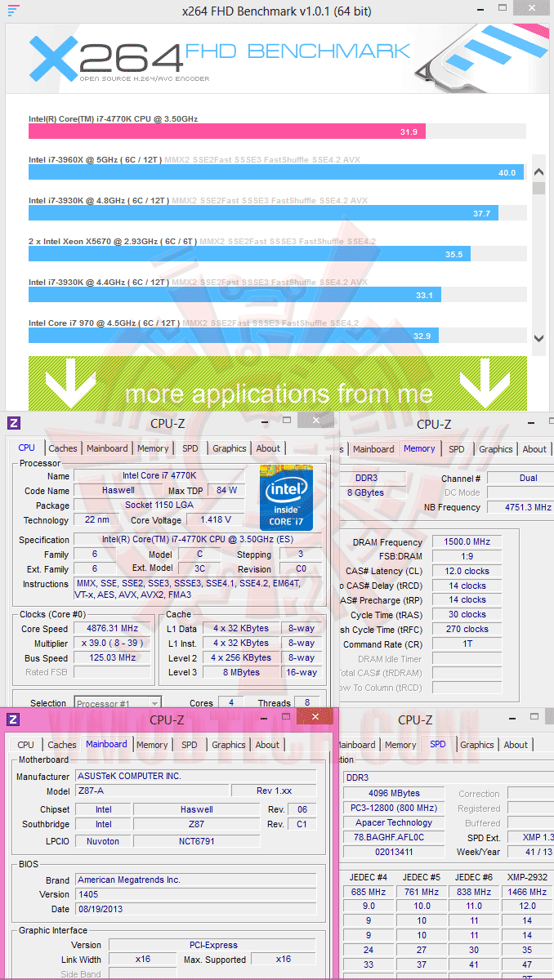Click the Code Name field Haswell
Viewport: 554px width, 980px height.
coord(118,490)
